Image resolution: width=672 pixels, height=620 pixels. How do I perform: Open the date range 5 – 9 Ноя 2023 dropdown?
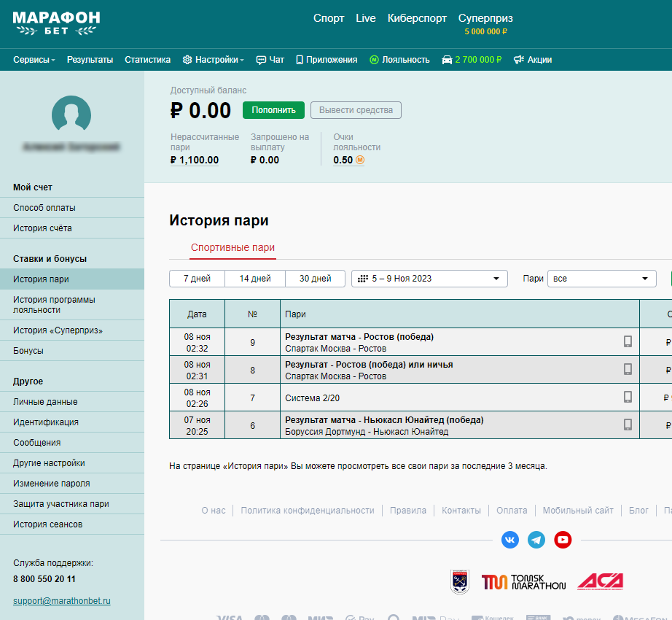[429, 279]
